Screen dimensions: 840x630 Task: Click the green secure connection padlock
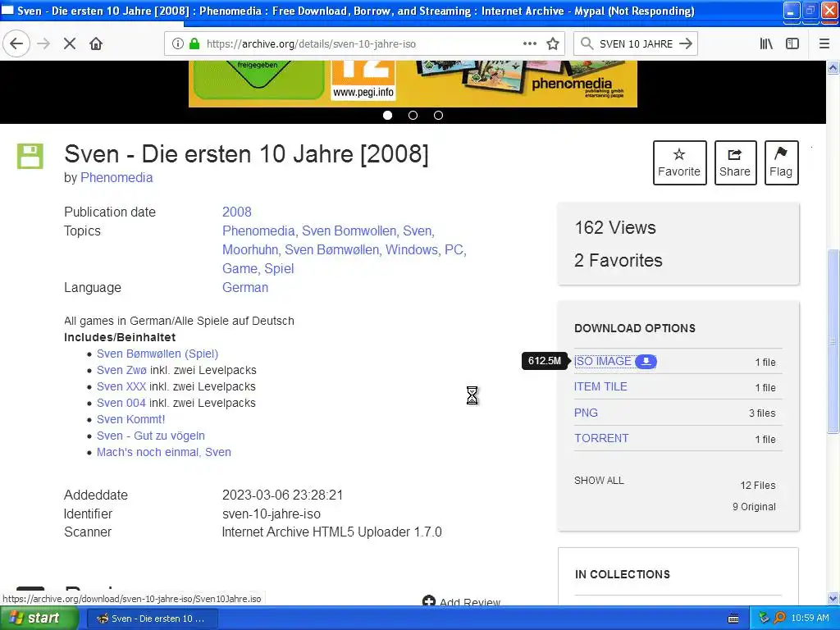coord(194,44)
